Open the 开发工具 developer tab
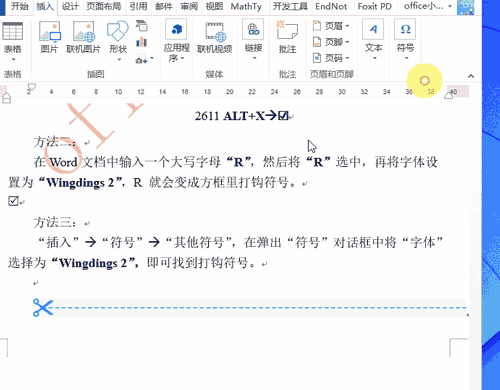The image size is (500, 390). tap(290, 6)
